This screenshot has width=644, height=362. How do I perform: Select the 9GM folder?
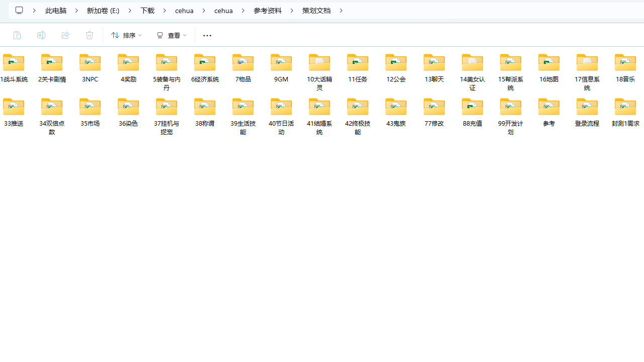point(281,65)
